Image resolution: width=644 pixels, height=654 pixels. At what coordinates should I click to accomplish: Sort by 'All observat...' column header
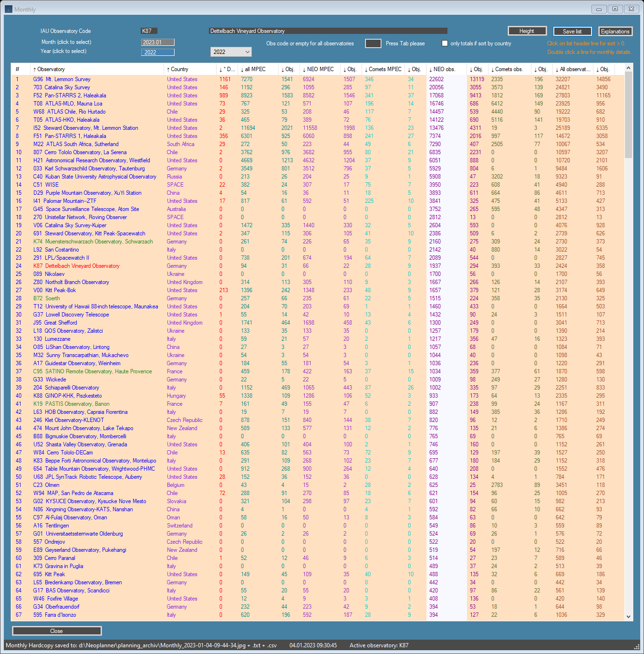point(573,69)
